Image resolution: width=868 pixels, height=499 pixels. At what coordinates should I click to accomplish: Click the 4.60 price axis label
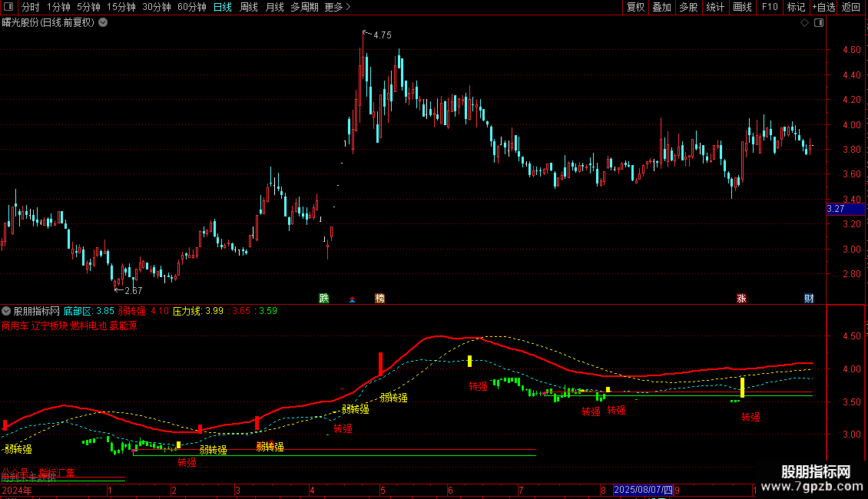point(851,50)
